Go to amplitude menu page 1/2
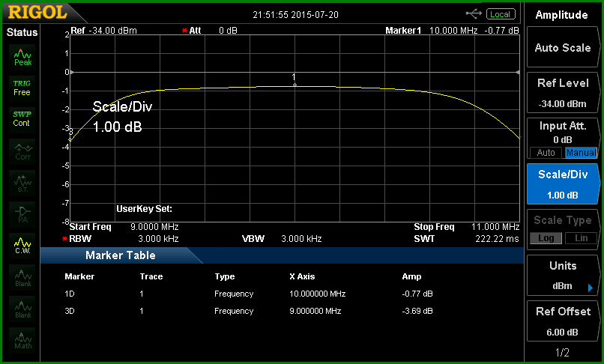This screenshot has width=604, height=364. point(562,353)
